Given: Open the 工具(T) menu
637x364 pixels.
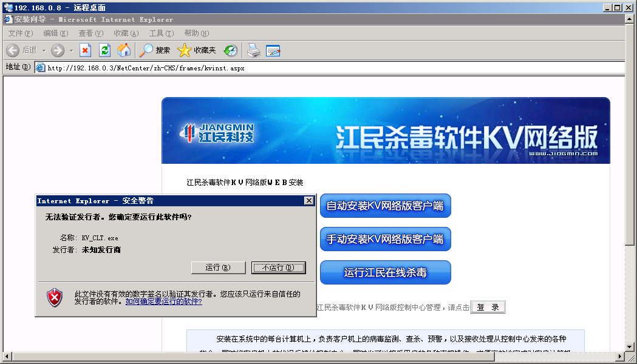Looking at the screenshot, I should coord(162,33).
